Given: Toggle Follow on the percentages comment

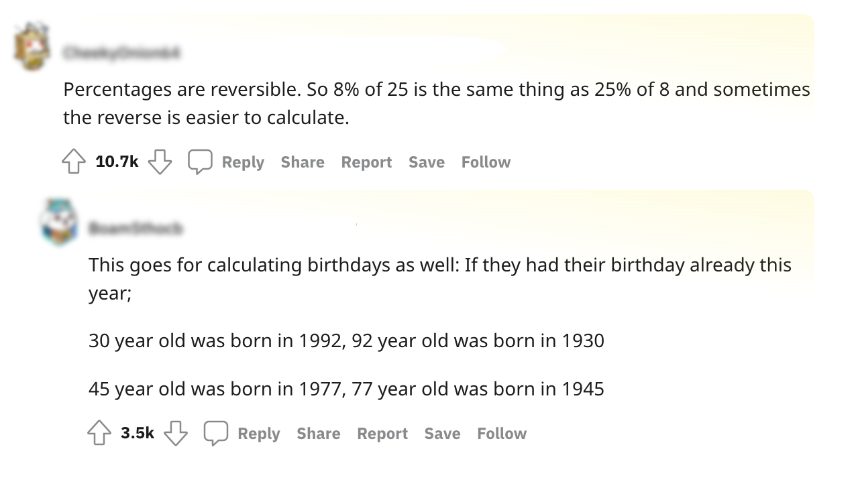Looking at the screenshot, I should [x=486, y=162].
